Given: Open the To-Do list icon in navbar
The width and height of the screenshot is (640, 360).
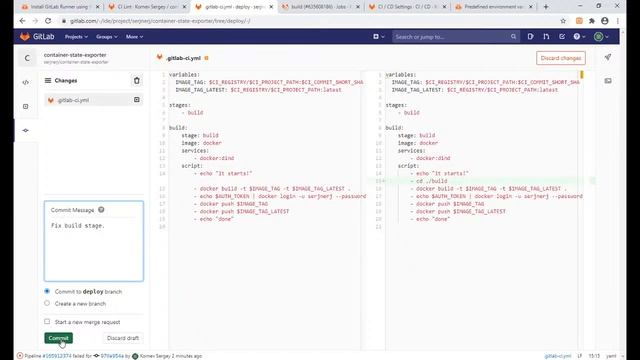Looking at the screenshot, I should point(562,37).
